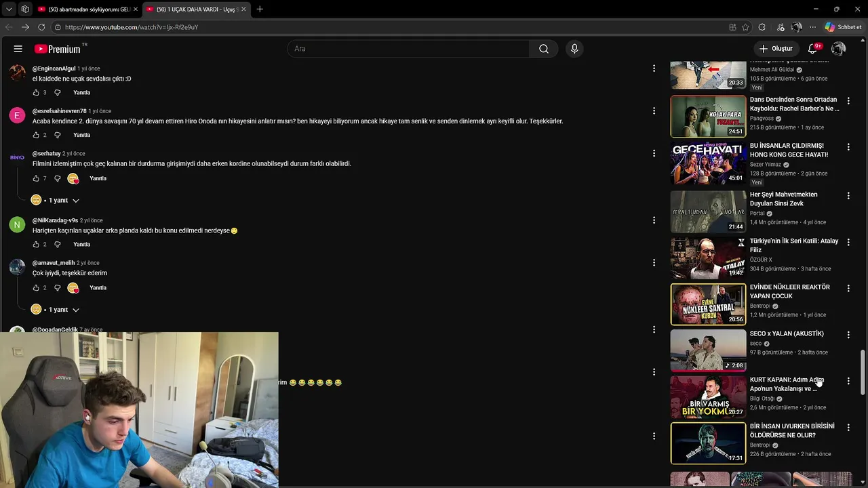868x488 pixels.
Task: Open more options for Hong Kong Gece Hayatı video
Action: 848,147
